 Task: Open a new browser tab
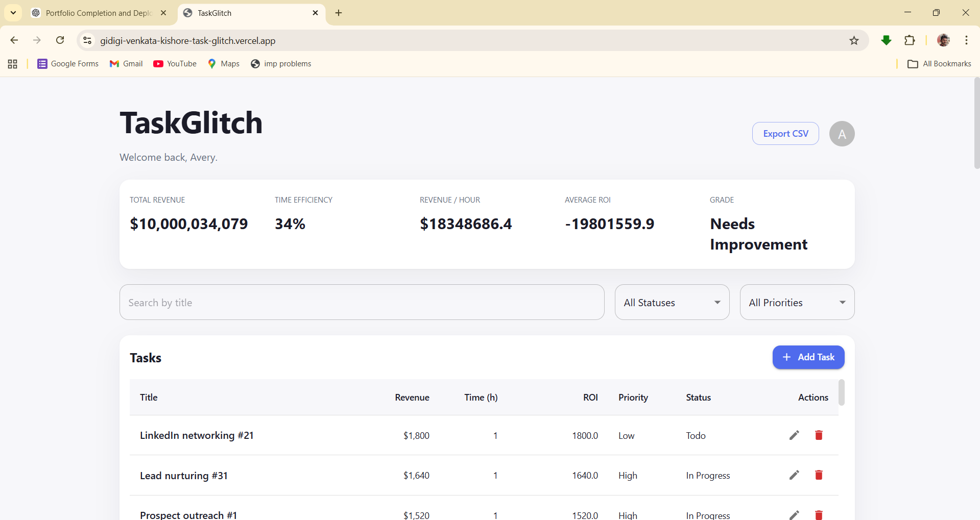[339, 13]
